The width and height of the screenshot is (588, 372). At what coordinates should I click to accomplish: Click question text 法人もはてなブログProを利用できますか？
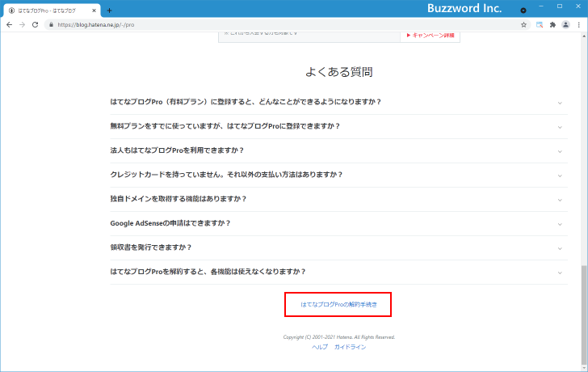pos(177,150)
